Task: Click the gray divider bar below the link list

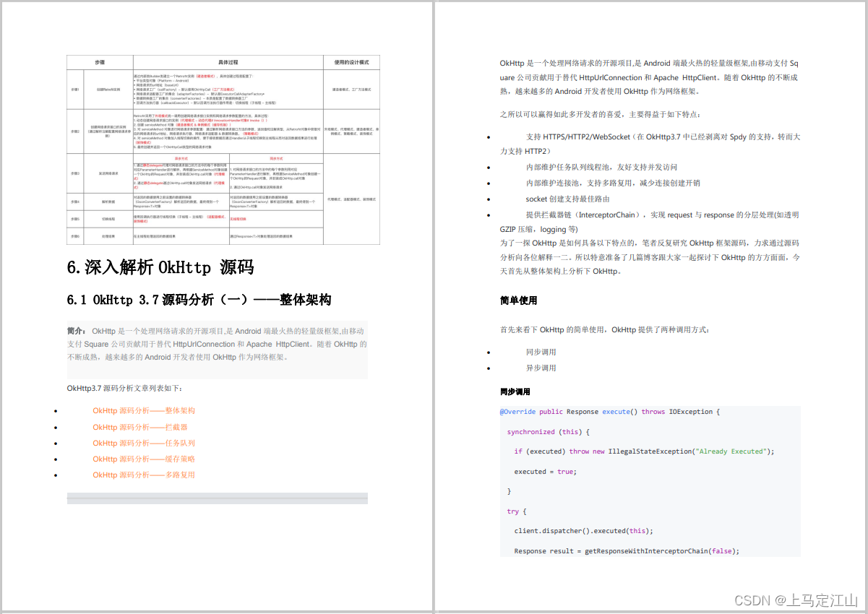Action: coord(218,498)
